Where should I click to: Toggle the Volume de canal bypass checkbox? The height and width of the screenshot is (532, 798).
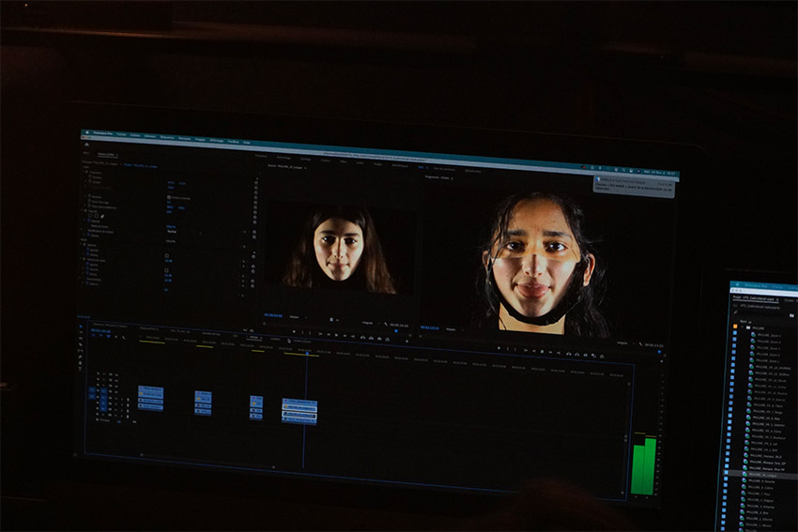pos(166,270)
